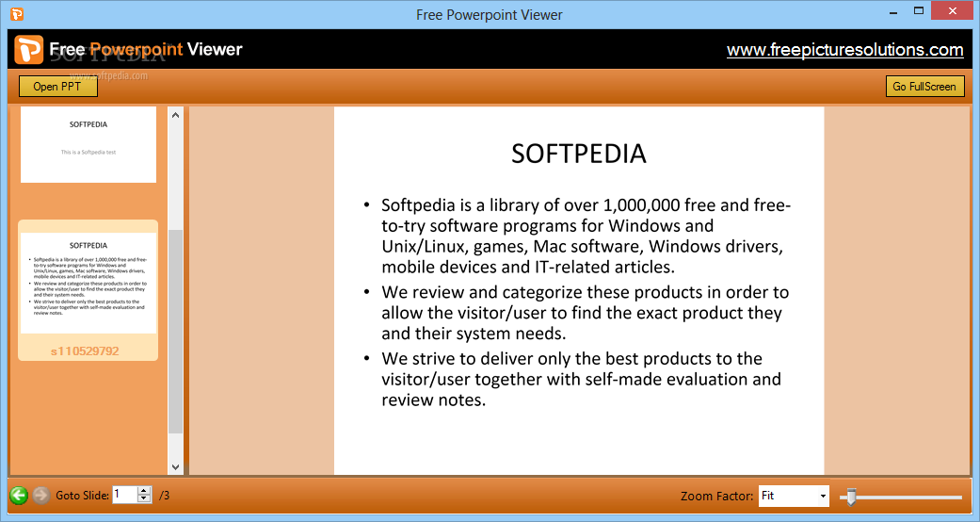Click the thumbnail panel scroll up arrow
Screen dimensions: 980x522
[x=176, y=115]
